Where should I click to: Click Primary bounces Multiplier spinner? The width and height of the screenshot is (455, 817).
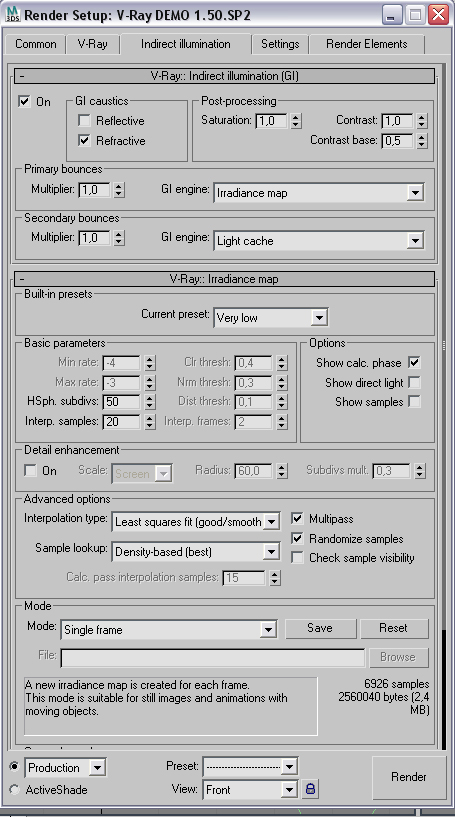[x=119, y=190]
